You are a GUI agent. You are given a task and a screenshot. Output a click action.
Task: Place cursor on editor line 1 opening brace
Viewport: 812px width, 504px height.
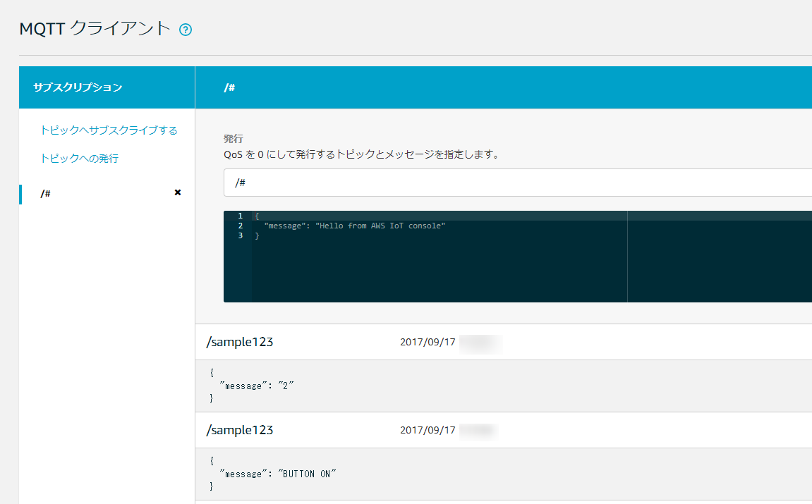[257, 216]
